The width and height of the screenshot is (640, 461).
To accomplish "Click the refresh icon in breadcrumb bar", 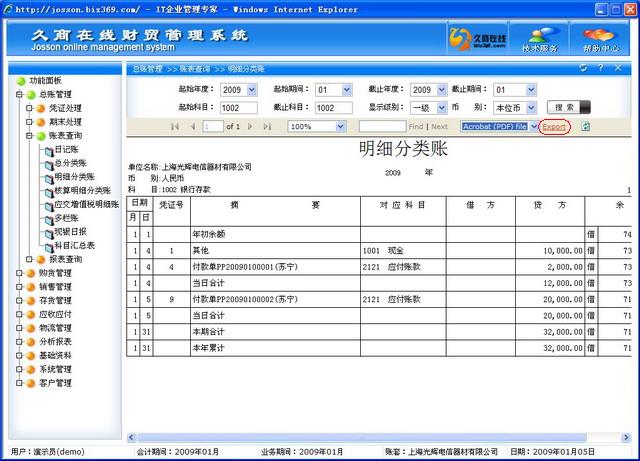I will (583, 68).
